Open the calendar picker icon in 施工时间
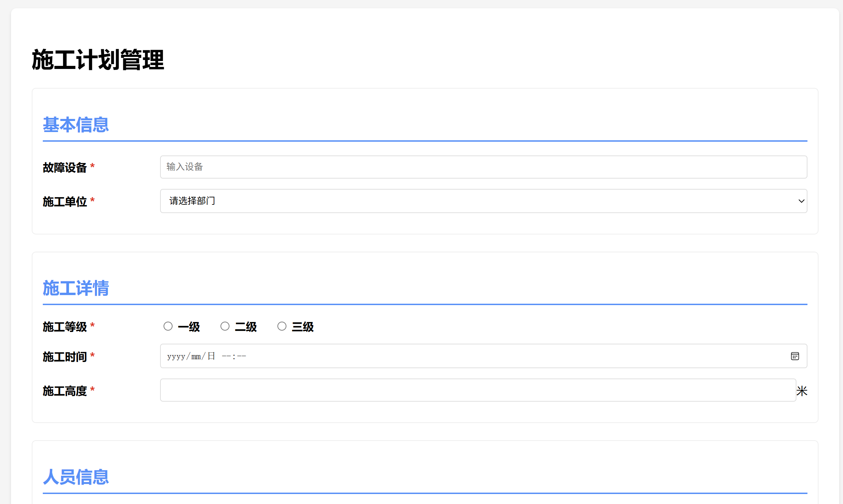Viewport: 843px width, 504px height. pyautogui.click(x=795, y=356)
